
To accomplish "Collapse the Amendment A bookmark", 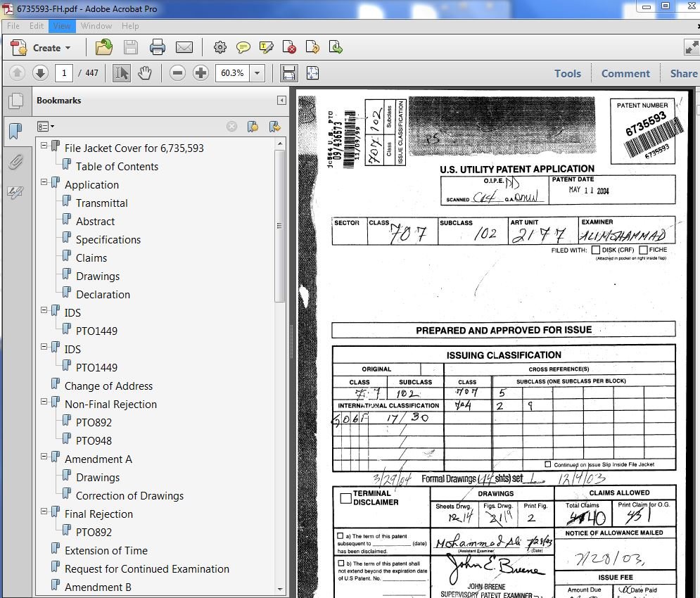I will tap(44, 457).
